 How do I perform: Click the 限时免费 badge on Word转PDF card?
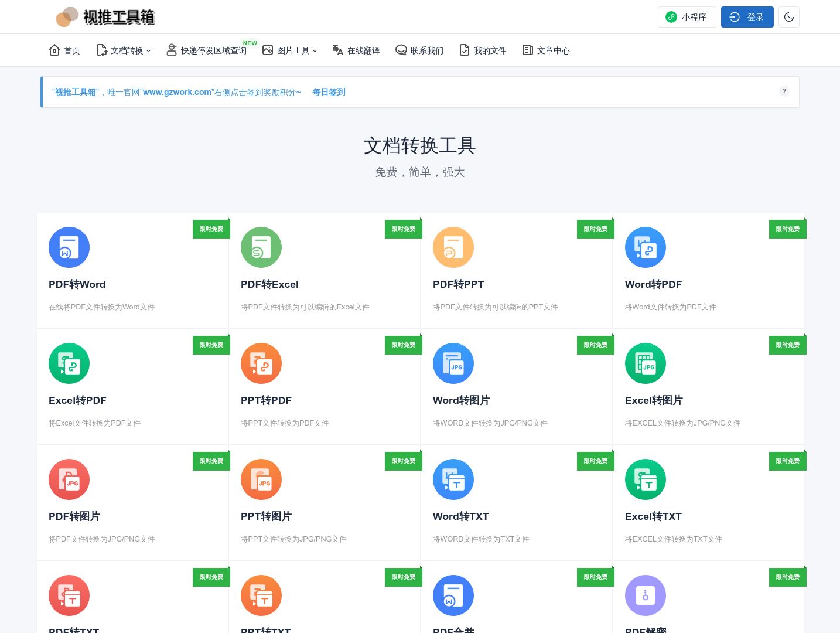tap(787, 229)
